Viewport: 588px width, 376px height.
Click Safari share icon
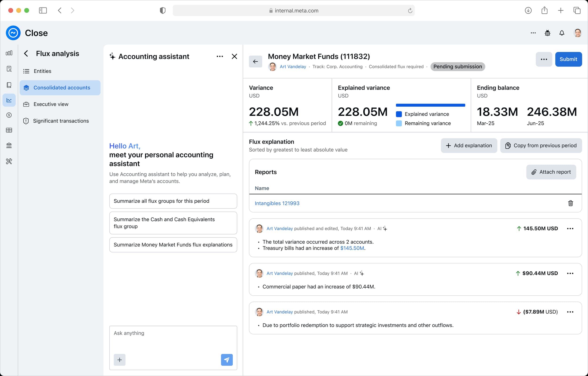pyautogui.click(x=544, y=11)
